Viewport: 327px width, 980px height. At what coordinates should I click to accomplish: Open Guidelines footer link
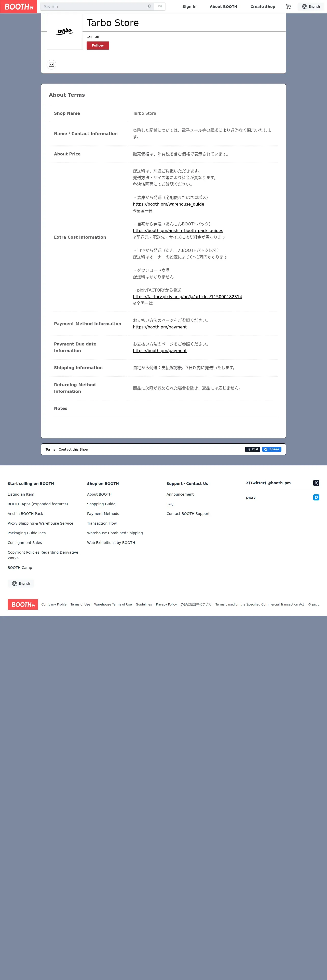(144, 604)
